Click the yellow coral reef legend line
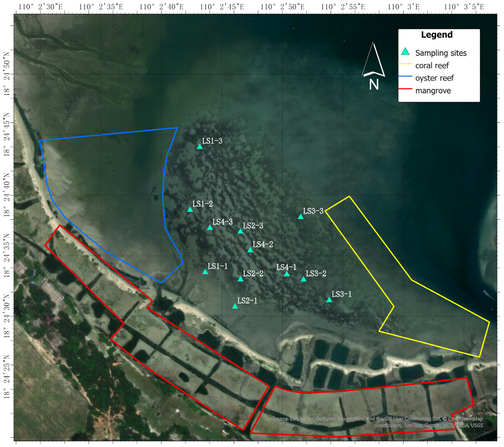The image size is (504, 447). (405, 64)
